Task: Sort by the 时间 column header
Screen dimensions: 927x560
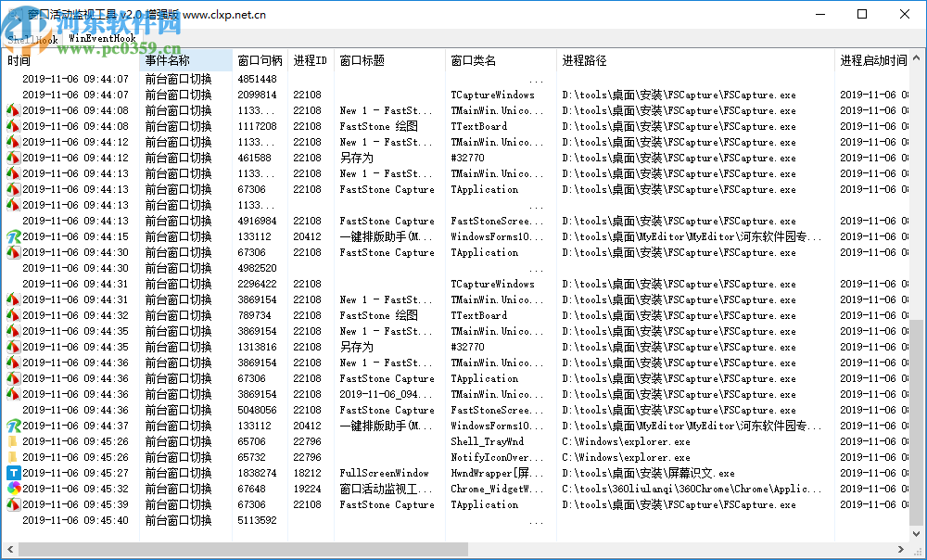Action: [x=71, y=60]
